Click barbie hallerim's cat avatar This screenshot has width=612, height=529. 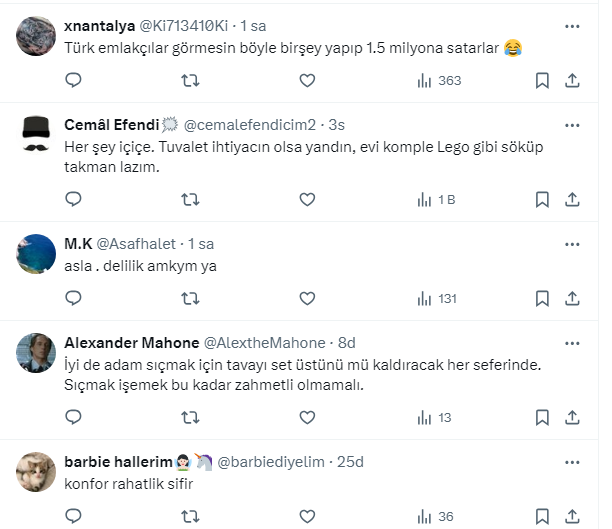[37, 472]
